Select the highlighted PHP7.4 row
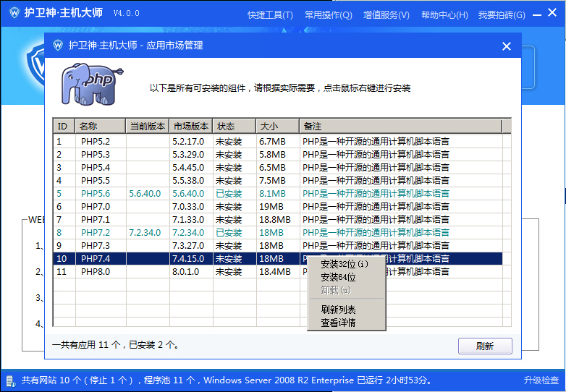 click(x=278, y=259)
